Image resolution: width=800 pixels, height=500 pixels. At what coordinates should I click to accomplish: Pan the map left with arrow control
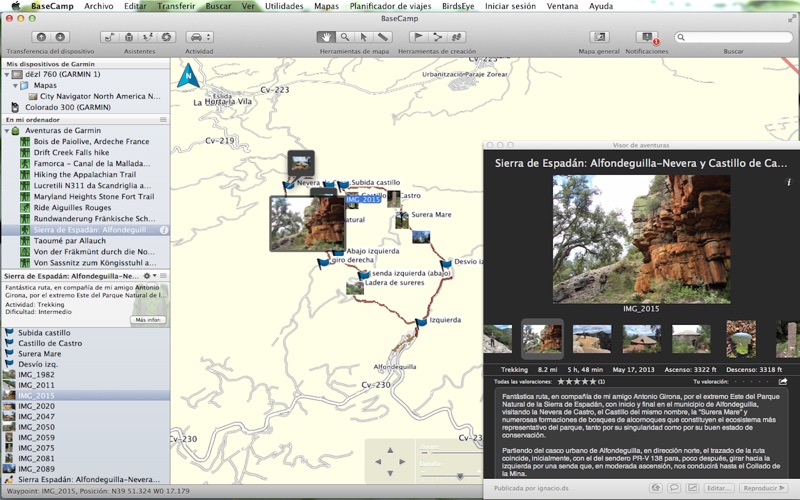(x=378, y=462)
